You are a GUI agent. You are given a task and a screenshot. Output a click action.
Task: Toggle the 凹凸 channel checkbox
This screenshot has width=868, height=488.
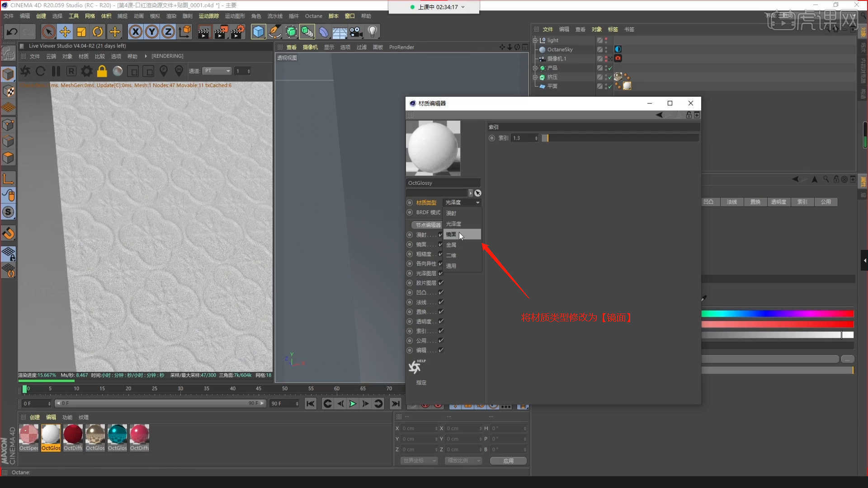click(x=441, y=292)
